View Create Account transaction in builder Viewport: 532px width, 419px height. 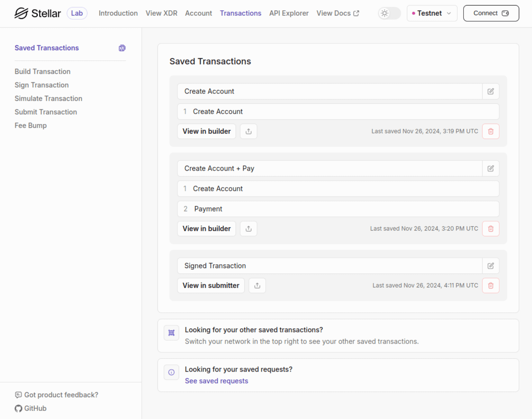pos(207,131)
